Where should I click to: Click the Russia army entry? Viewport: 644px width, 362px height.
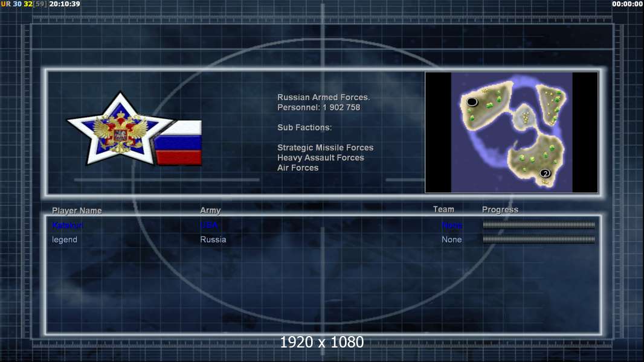213,240
